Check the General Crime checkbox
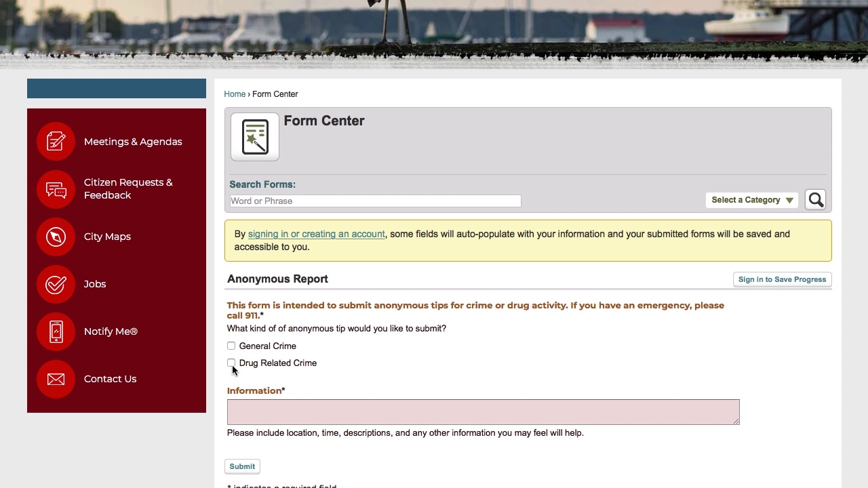Image resolution: width=868 pixels, height=488 pixels. coord(231,346)
